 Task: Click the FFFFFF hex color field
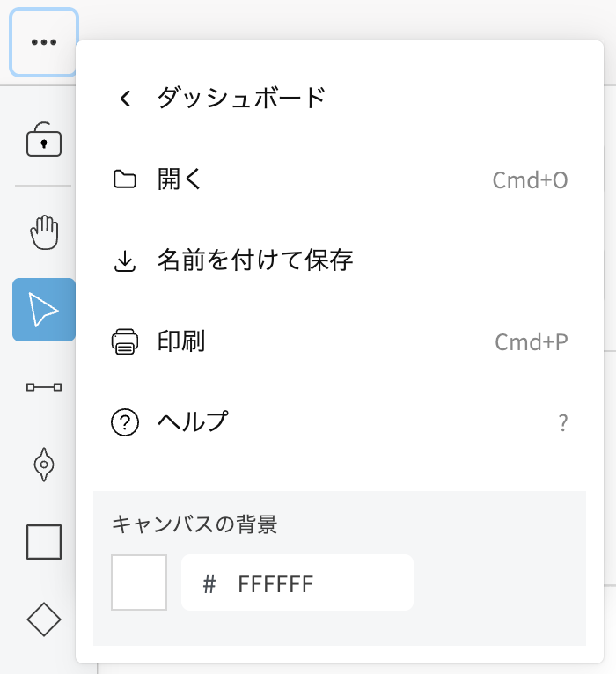(x=297, y=582)
